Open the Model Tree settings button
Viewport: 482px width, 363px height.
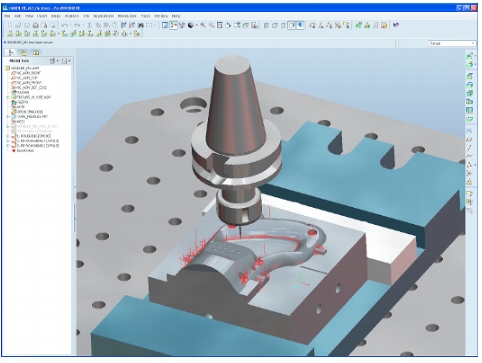(x=53, y=61)
